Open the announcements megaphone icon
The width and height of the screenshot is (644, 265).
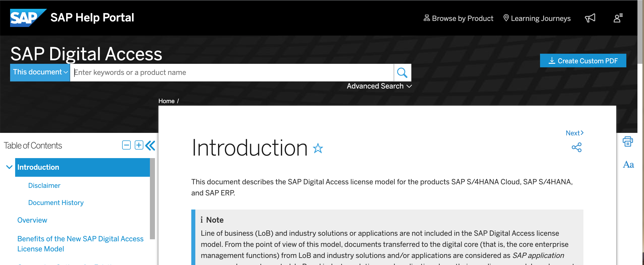(x=590, y=18)
